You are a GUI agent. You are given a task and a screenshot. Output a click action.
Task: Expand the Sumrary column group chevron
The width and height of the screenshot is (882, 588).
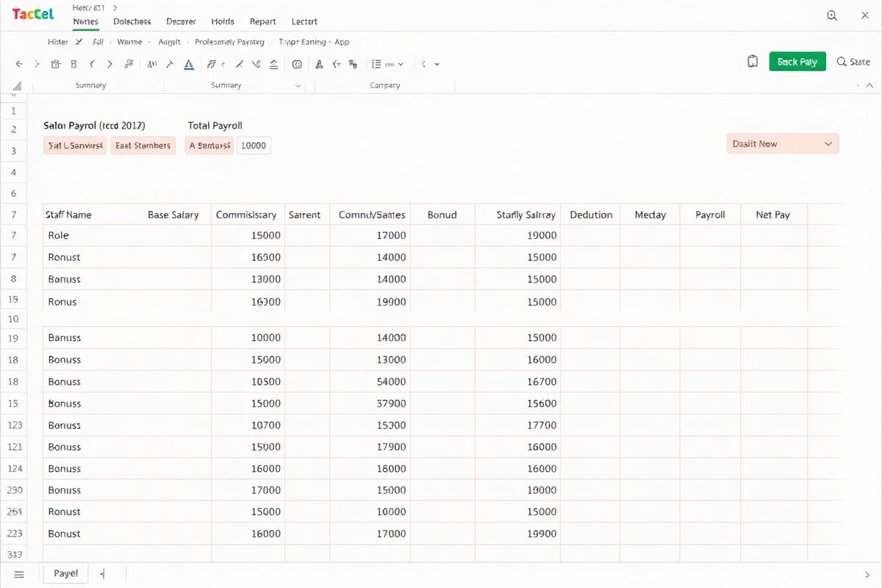pos(298,86)
